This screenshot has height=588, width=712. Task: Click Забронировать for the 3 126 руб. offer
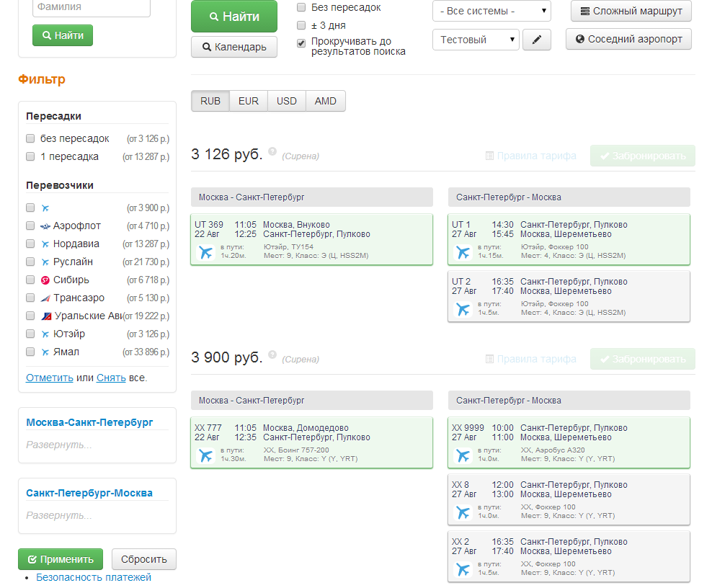(x=643, y=156)
